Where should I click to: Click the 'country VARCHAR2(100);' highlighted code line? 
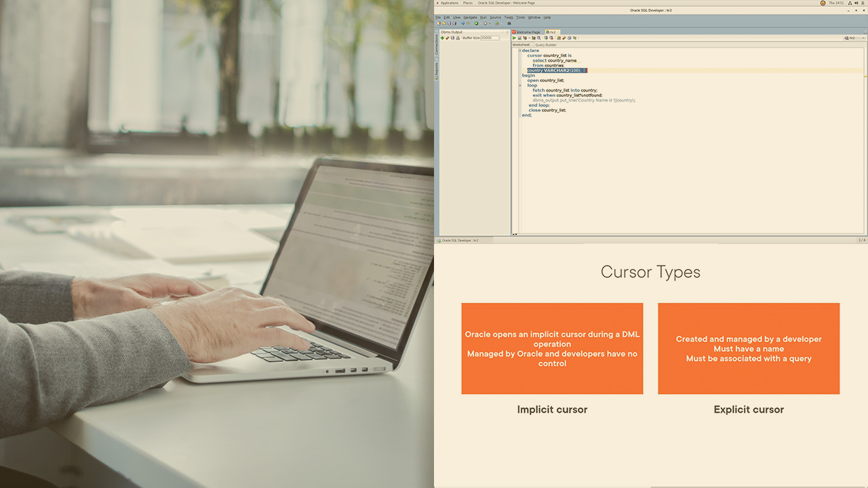557,70
